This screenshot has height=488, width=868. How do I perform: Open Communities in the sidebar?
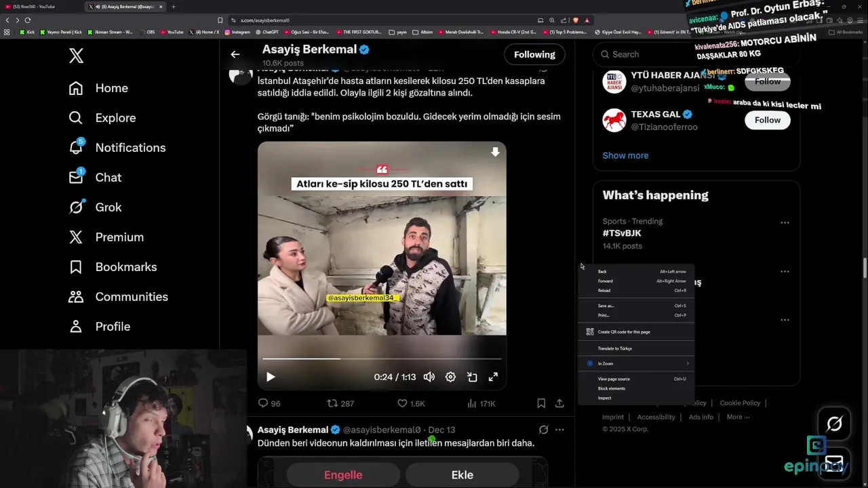pos(118,297)
